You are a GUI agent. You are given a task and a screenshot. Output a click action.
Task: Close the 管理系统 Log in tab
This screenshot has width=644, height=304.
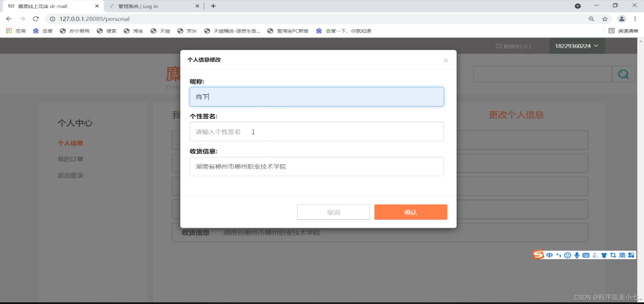tap(197, 6)
